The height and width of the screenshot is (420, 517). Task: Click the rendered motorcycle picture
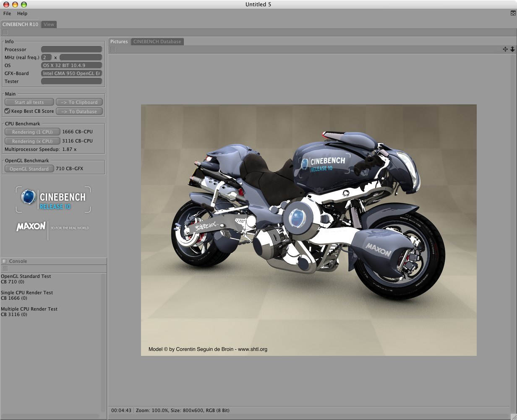click(x=308, y=230)
